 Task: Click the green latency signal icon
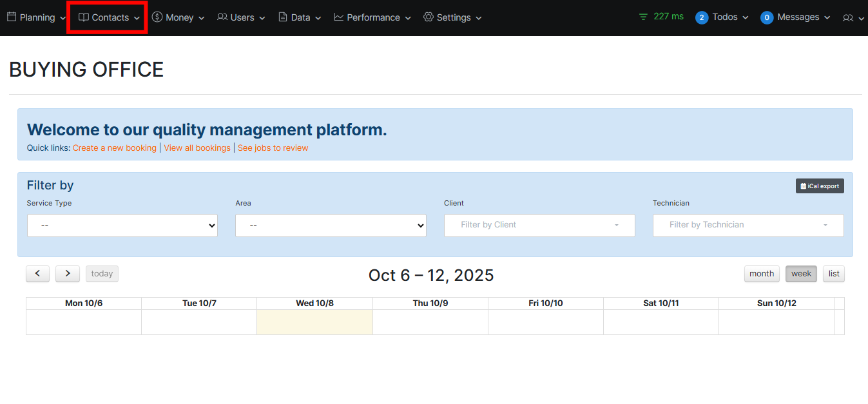point(643,17)
